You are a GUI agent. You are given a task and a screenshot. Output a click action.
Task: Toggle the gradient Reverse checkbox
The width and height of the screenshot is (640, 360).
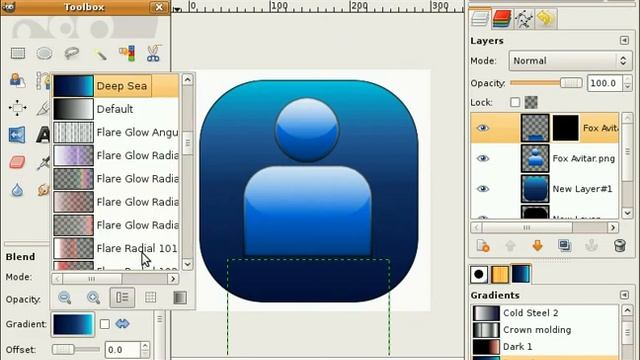[105, 324]
